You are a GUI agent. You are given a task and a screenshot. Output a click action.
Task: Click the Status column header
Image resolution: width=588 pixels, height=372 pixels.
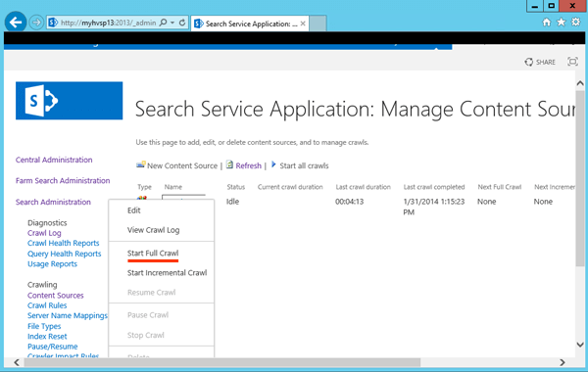point(235,187)
